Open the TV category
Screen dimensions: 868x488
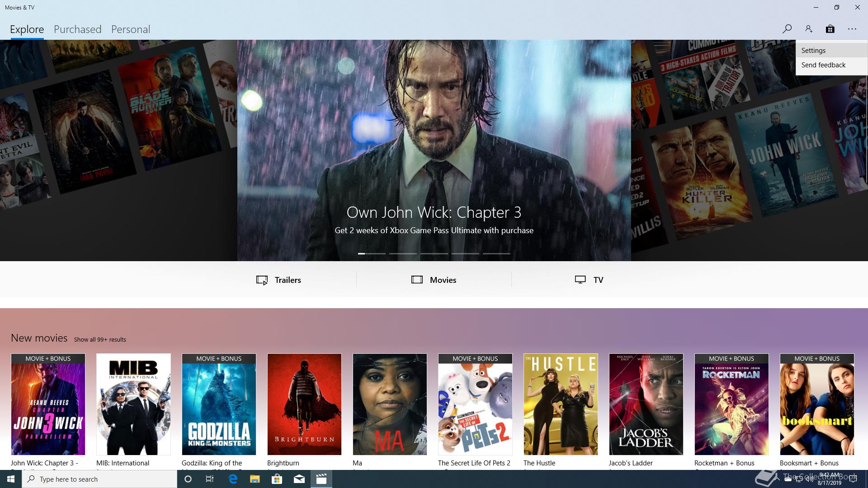pyautogui.click(x=589, y=280)
